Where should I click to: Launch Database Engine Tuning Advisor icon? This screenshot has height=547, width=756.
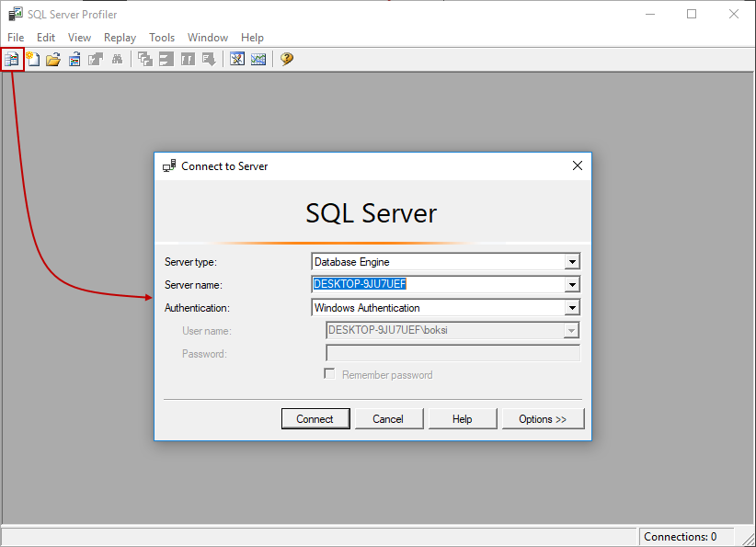237,59
